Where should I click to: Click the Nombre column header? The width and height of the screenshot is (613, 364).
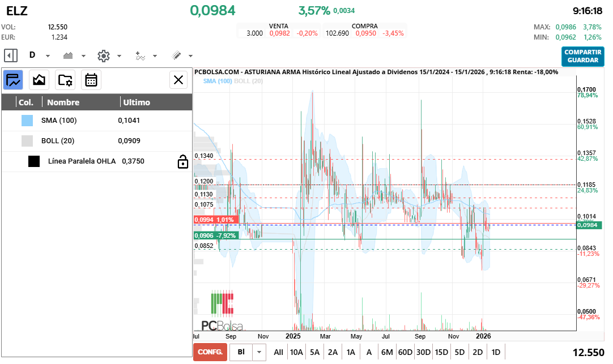(x=63, y=102)
